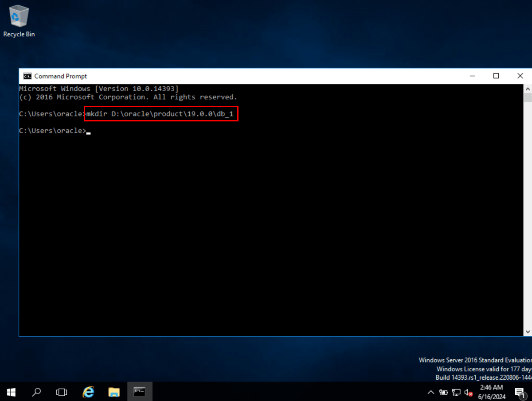Viewport: 532px width, 401px height.
Task: Toggle Task View on the taskbar
Action: click(62, 392)
